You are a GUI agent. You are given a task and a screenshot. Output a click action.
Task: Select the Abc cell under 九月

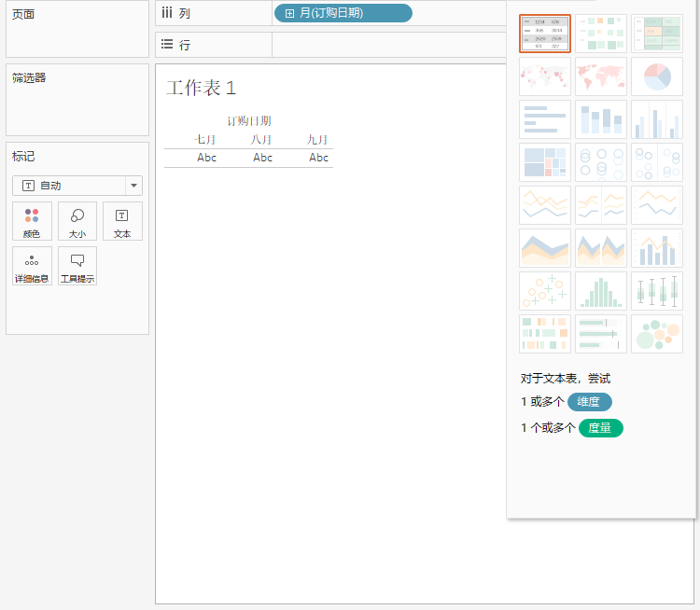319,158
